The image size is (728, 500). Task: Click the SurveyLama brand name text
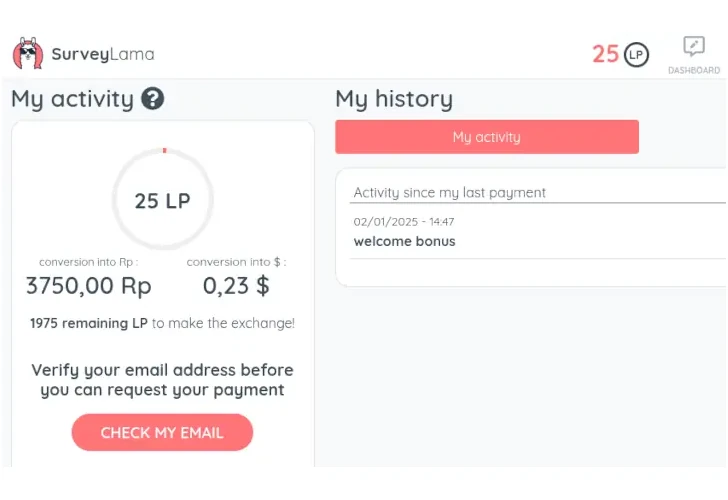[x=103, y=54]
